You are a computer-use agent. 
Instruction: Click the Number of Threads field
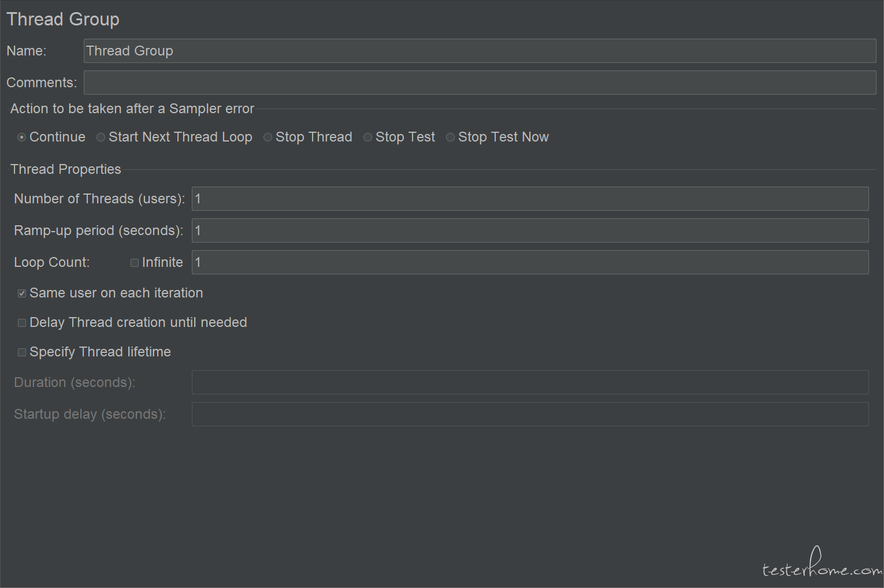pos(530,199)
